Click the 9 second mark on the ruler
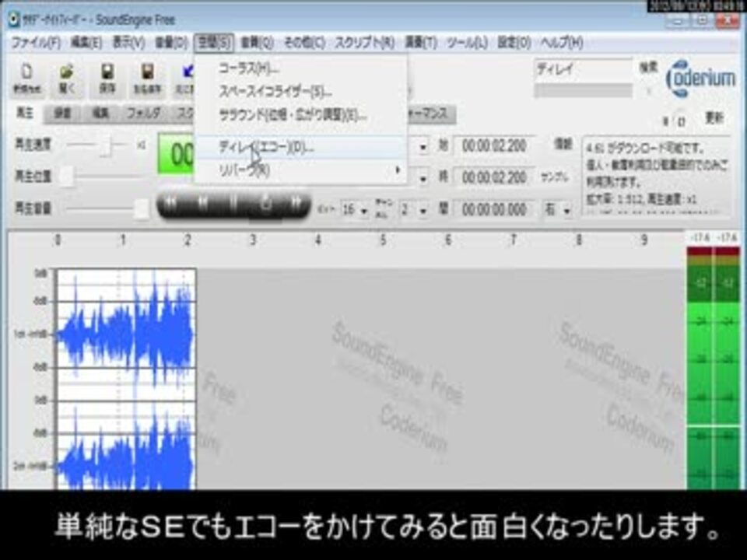 pyautogui.click(x=644, y=240)
